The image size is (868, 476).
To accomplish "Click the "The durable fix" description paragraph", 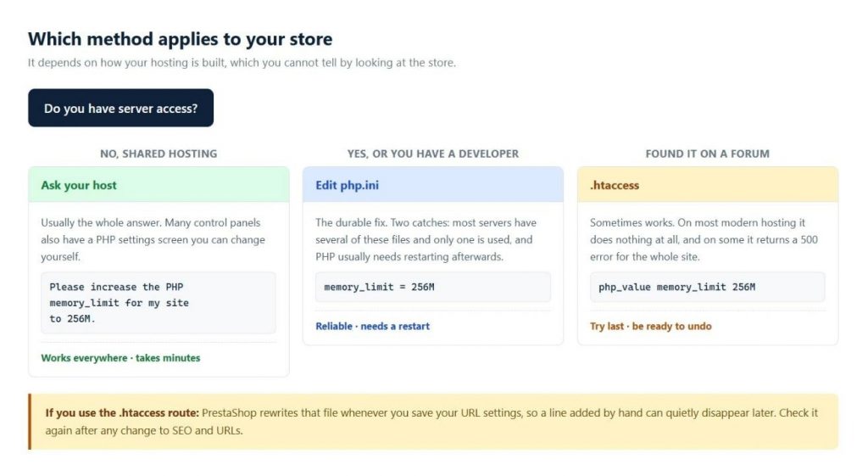I will pyautogui.click(x=426, y=239).
